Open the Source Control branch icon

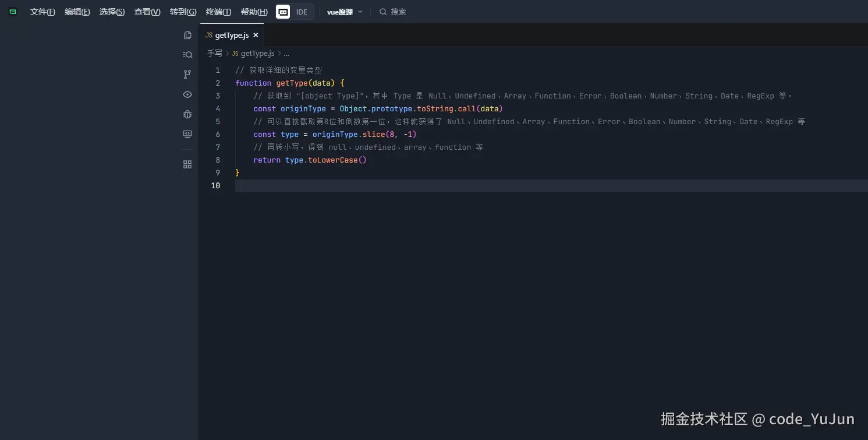pyautogui.click(x=187, y=75)
